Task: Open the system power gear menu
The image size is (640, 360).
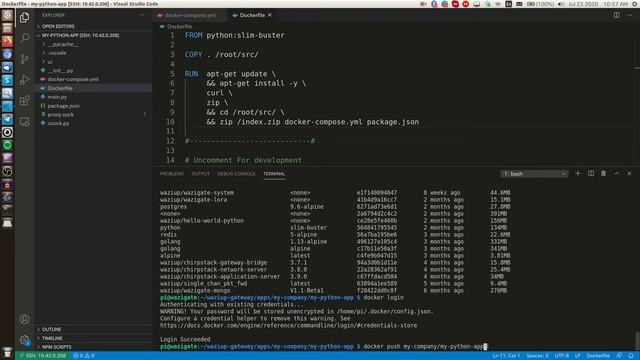Action: click(635, 4)
